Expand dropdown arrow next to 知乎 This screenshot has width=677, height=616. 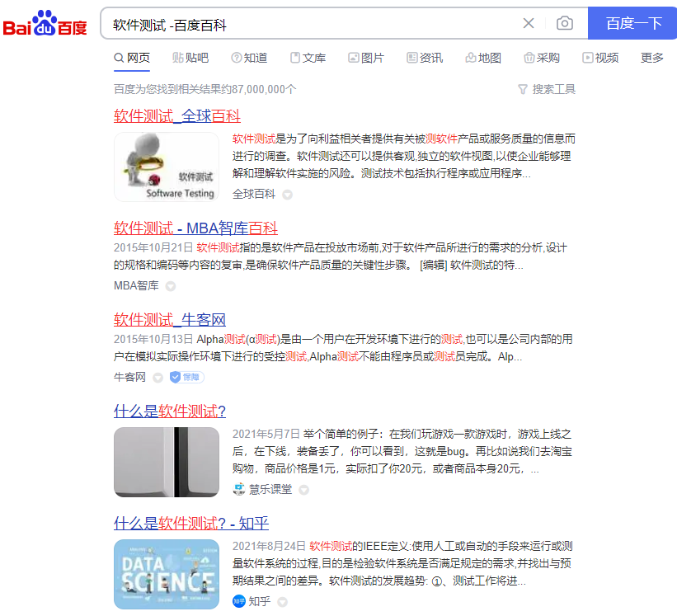(282, 602)
